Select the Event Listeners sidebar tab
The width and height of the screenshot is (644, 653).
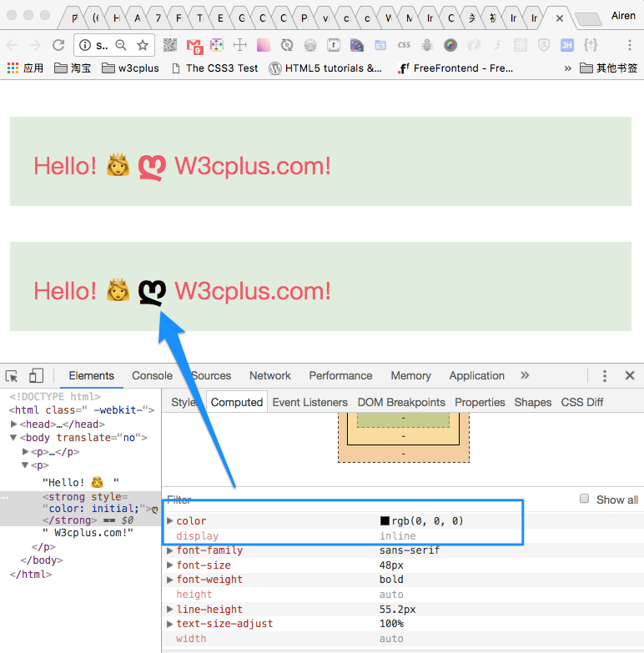pyautogui.click(x=310, y=402)
